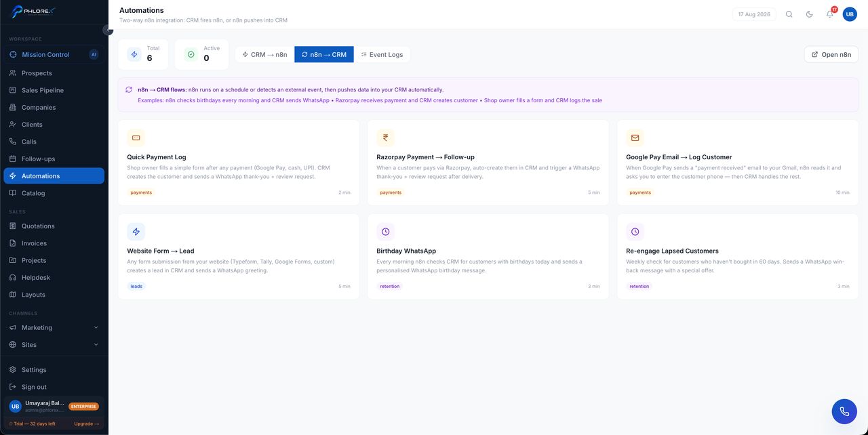Image resolution: width=868 pixels, height=435 pixels.
Task: Open Razorpay Payment → Follow-up card
Action: (x=488, y=163)
